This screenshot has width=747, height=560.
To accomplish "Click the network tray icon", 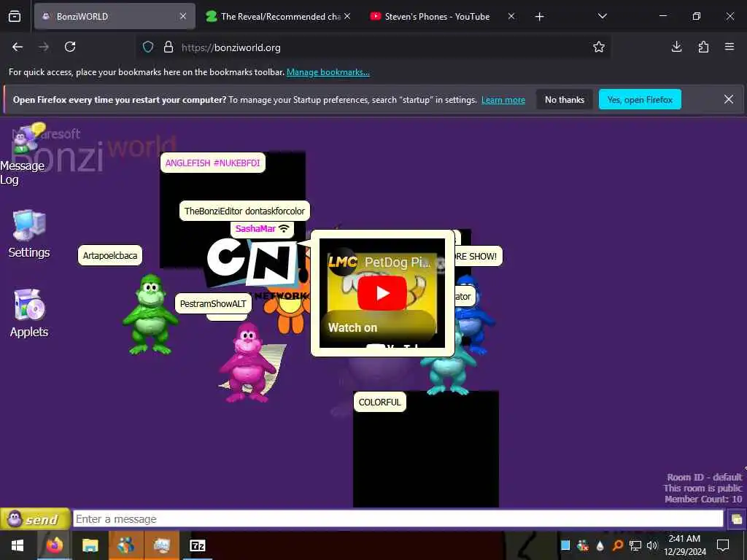I will point(635,545).
